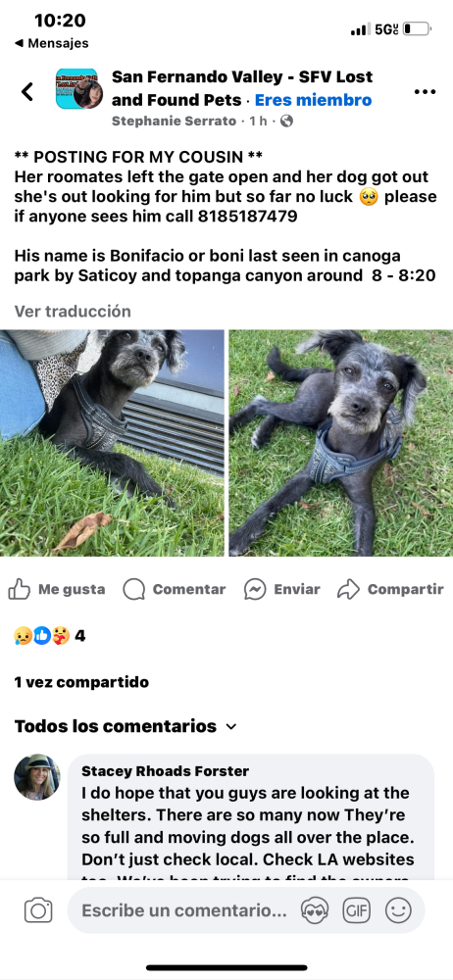Click Ver traducción link
The width and height of the screenshot is (453, 980).
tap(73, 311)
